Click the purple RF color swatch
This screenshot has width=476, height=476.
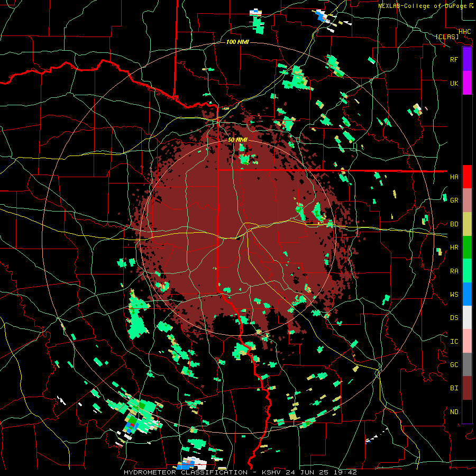click(467, 59)
